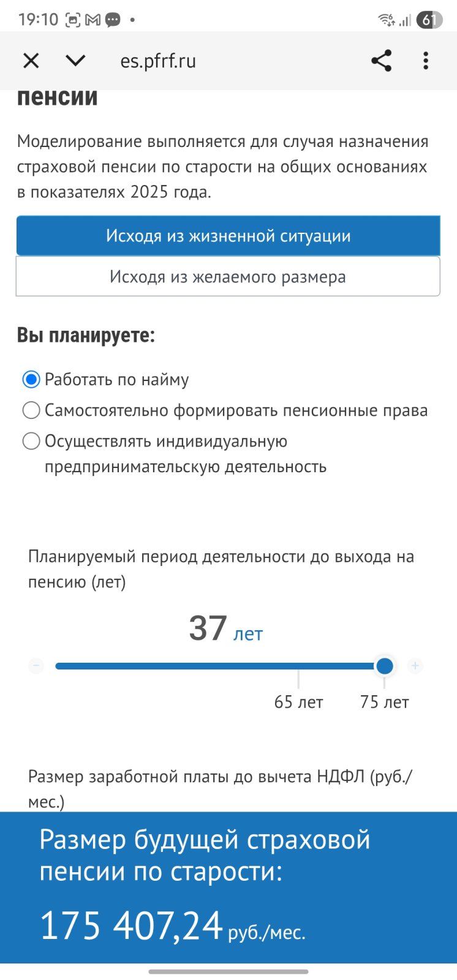
Task: Choose the individual entrepreneur activity radio option
Action: tap(31, 441)
